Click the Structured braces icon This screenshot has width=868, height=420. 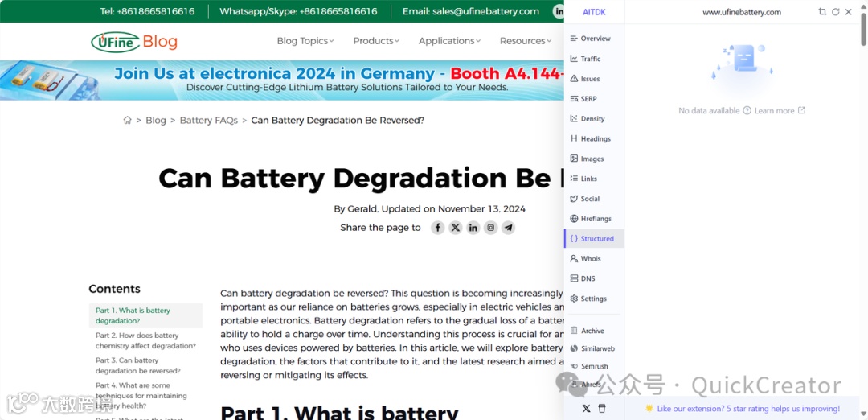click(574, 238)
